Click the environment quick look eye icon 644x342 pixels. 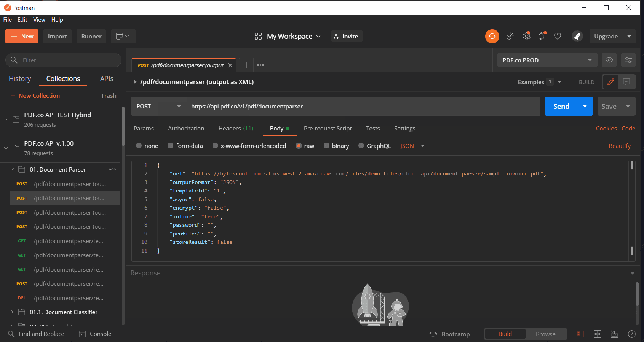609,60
